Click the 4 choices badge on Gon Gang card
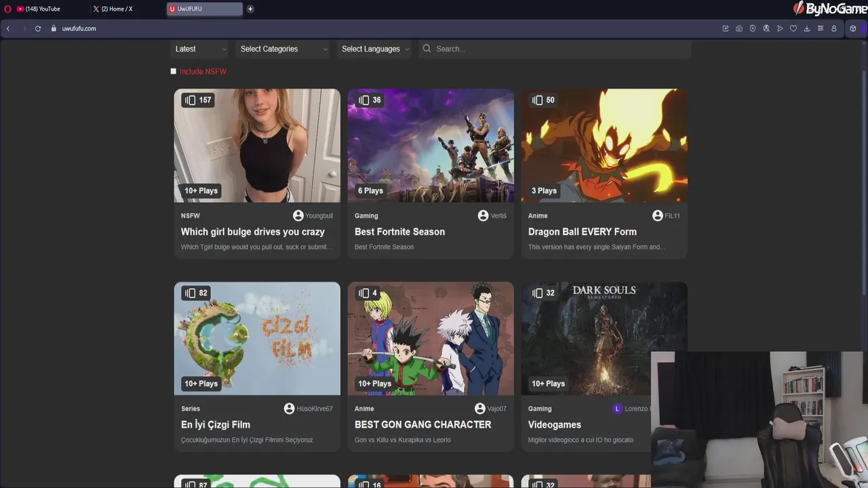 pyautogui.click(x=368, y=293)
